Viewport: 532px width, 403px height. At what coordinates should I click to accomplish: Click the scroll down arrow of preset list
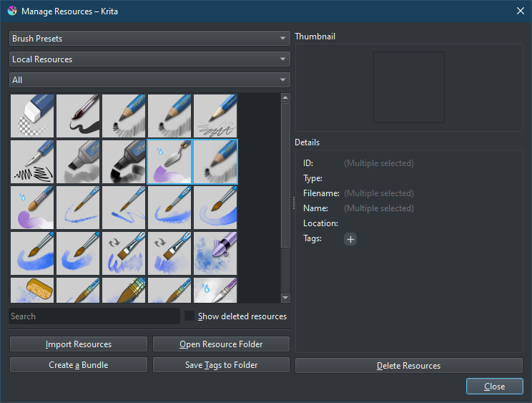pyautogui.click(x=285, y=298)
